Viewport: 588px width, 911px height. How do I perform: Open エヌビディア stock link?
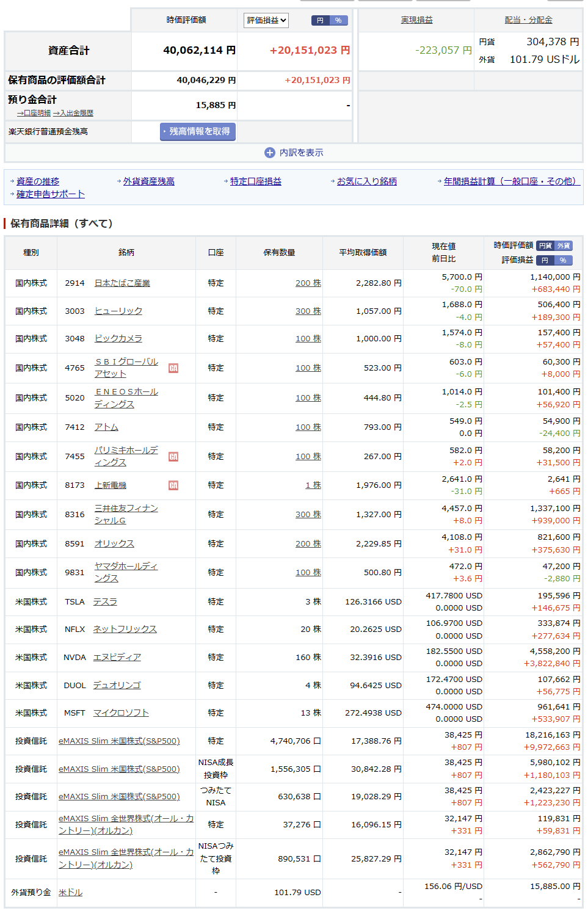[117, 658]
